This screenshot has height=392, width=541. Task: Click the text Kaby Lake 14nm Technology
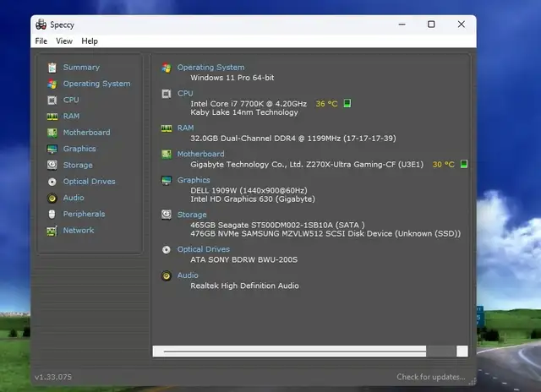tap(244, 112)
